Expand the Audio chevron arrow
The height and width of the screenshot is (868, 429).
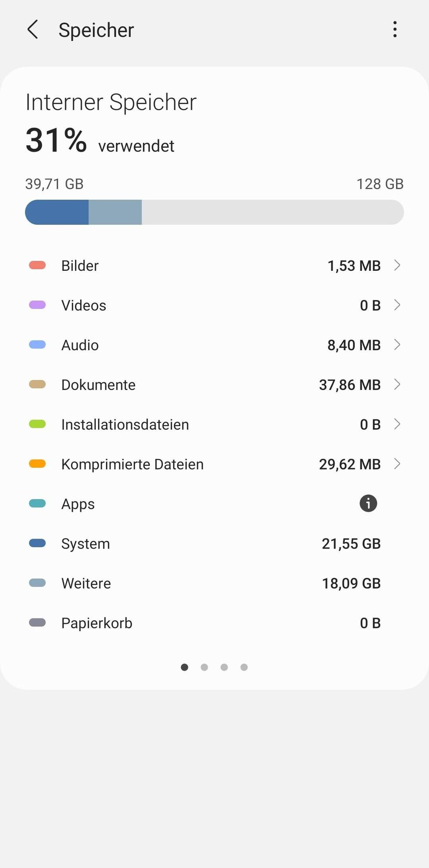coord(397,345)
